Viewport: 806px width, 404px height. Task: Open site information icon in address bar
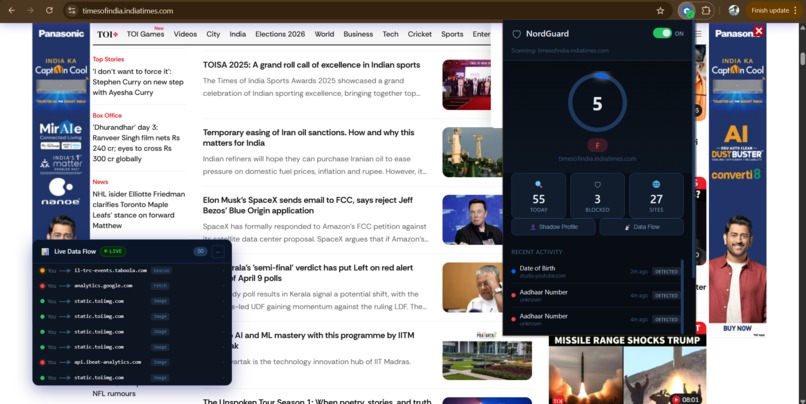coord(72,10)
